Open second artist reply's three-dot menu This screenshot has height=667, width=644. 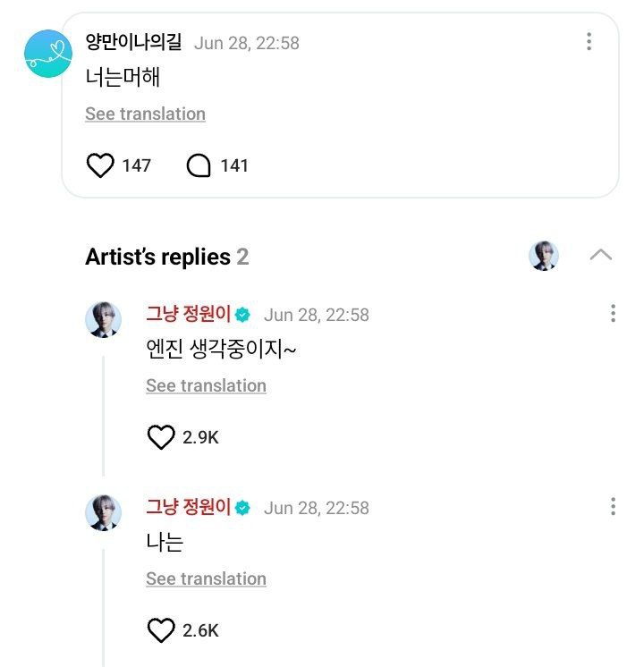point(613,506)
